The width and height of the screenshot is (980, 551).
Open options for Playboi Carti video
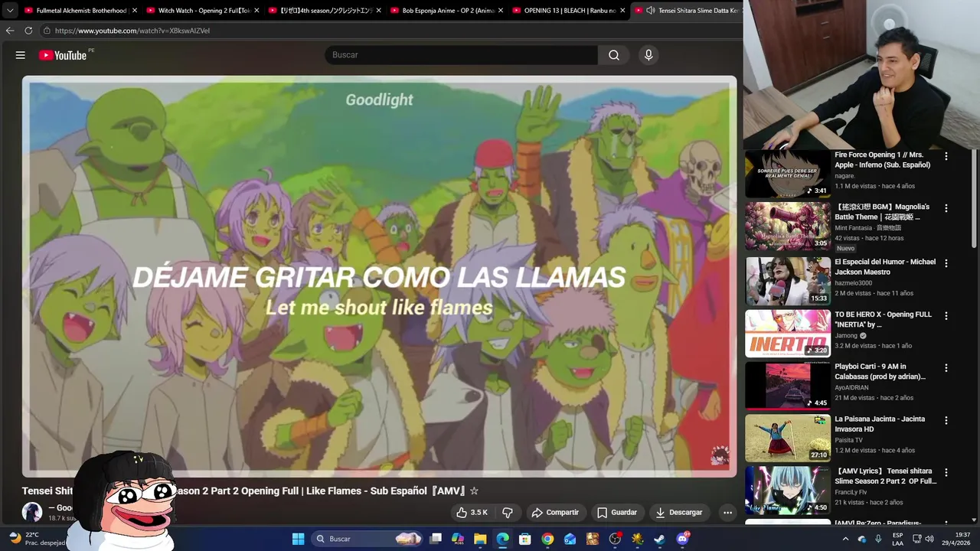946,368
